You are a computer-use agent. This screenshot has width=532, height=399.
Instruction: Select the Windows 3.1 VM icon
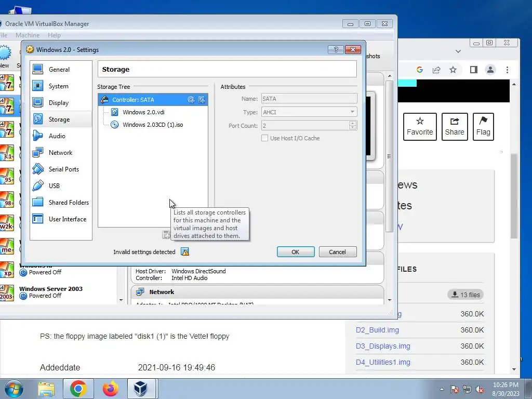[x=7, y=153]
